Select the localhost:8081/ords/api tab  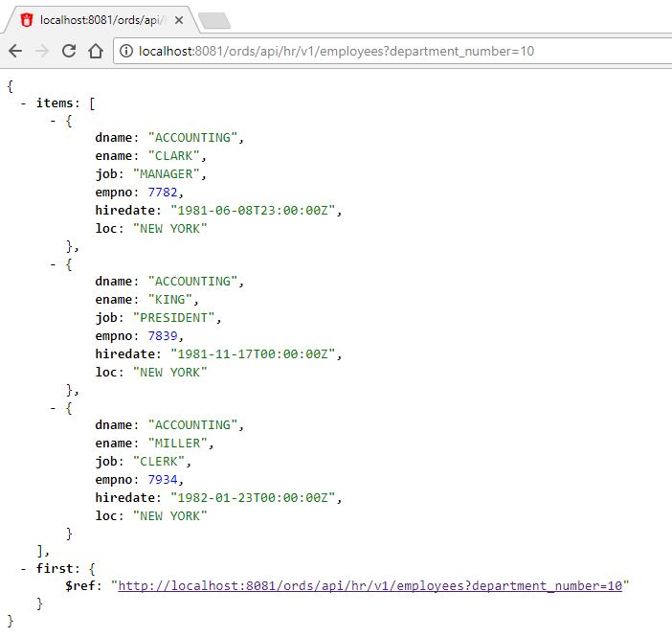pos(102,20)
